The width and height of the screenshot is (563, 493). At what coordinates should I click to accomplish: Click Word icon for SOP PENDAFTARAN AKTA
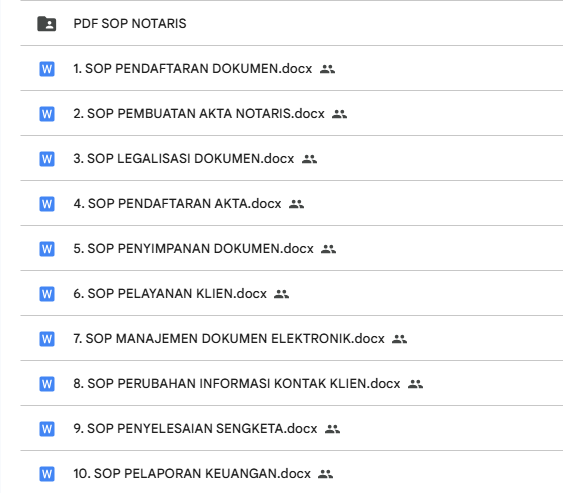[x=47, y=204]
